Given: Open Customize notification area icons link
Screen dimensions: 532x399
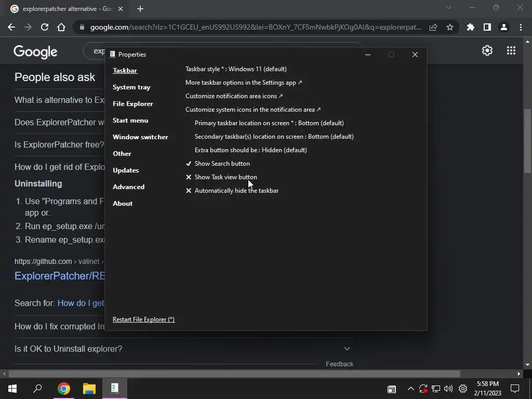Looking at the screenshot, I should pyautogui.click(x=234, y=96).
